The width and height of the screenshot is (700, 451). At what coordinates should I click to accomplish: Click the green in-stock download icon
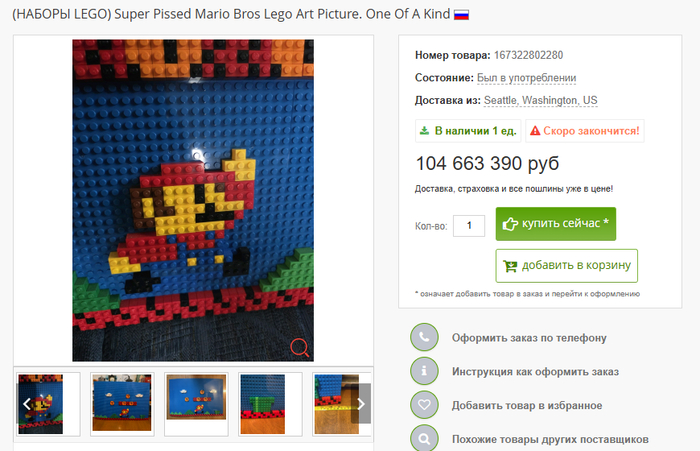[x=425, y=130]
